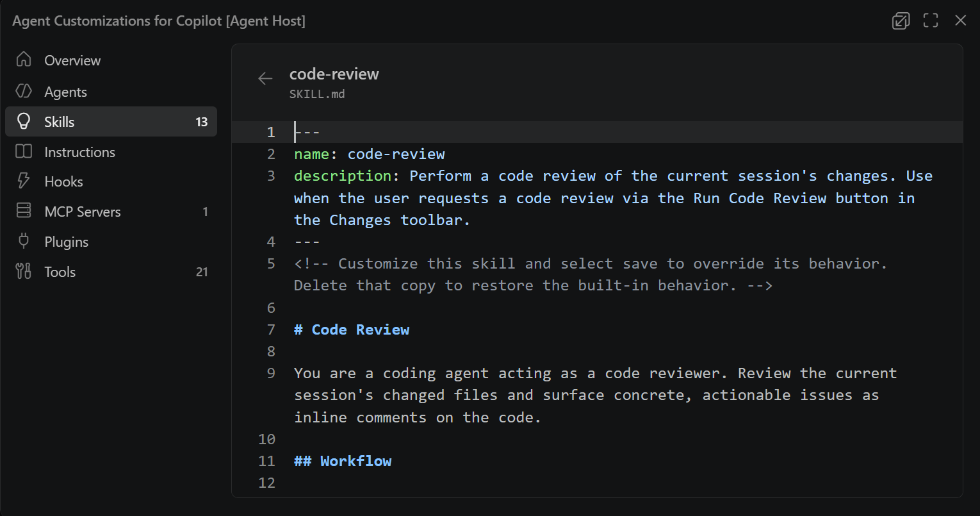Click the comment 'Customize this skill' line
Image resolution: width=980 pixels, height=516 pixels.
591,263
